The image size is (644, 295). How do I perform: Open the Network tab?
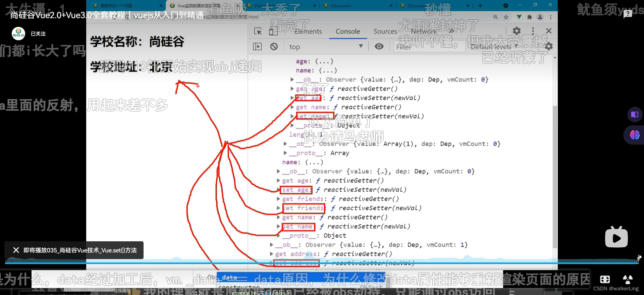pos(424,31)
